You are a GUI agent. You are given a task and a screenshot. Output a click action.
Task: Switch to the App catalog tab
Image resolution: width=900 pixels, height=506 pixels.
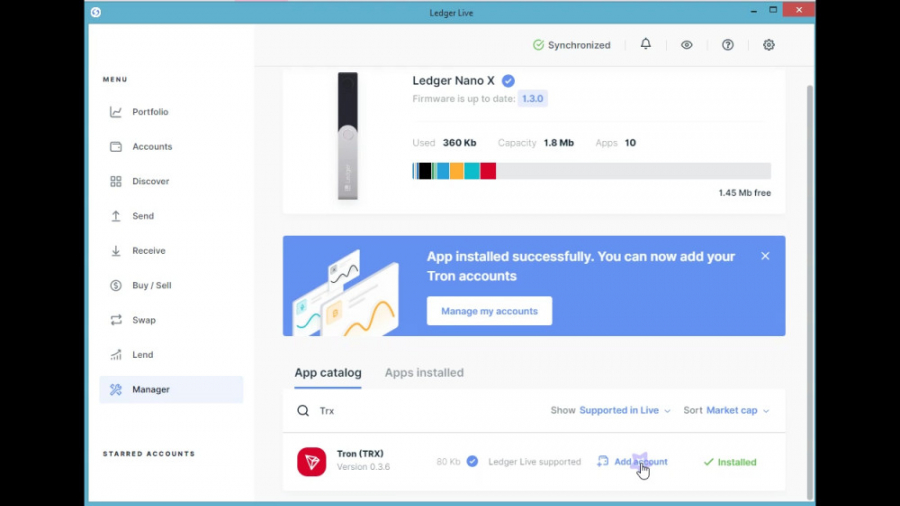[328, 373]
